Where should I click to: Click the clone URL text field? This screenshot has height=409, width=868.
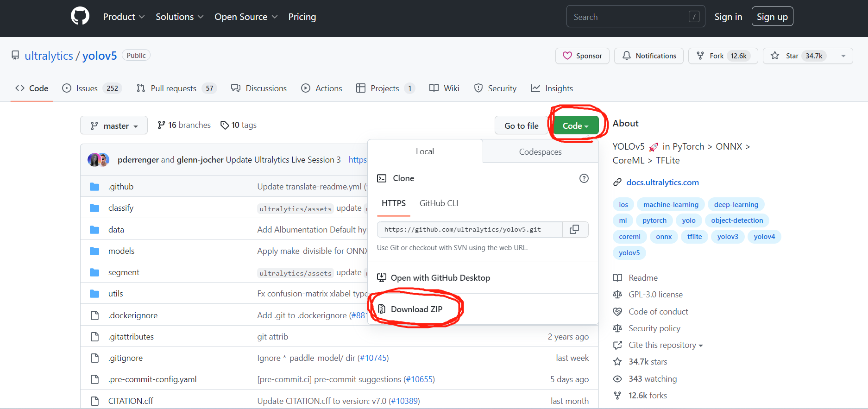(470, 229)
